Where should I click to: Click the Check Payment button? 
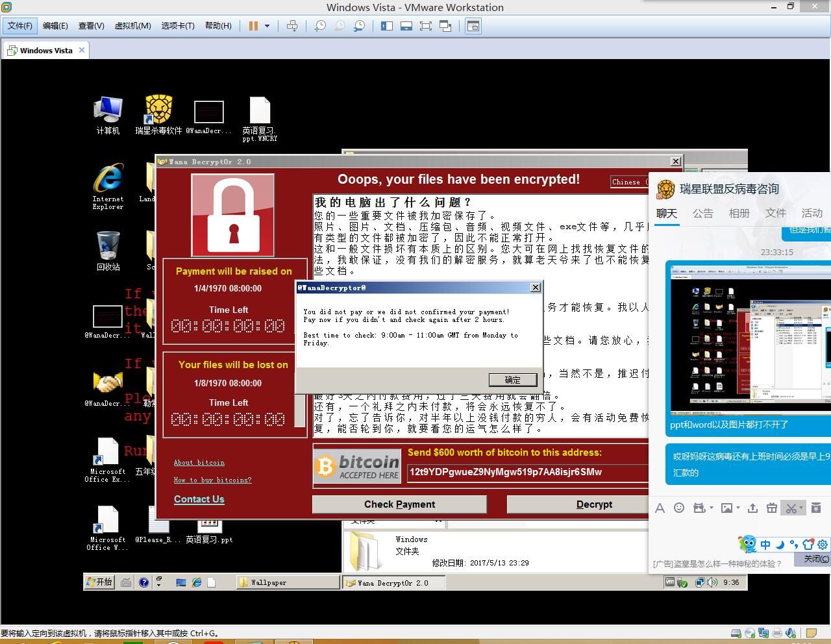tap(399, 504)
